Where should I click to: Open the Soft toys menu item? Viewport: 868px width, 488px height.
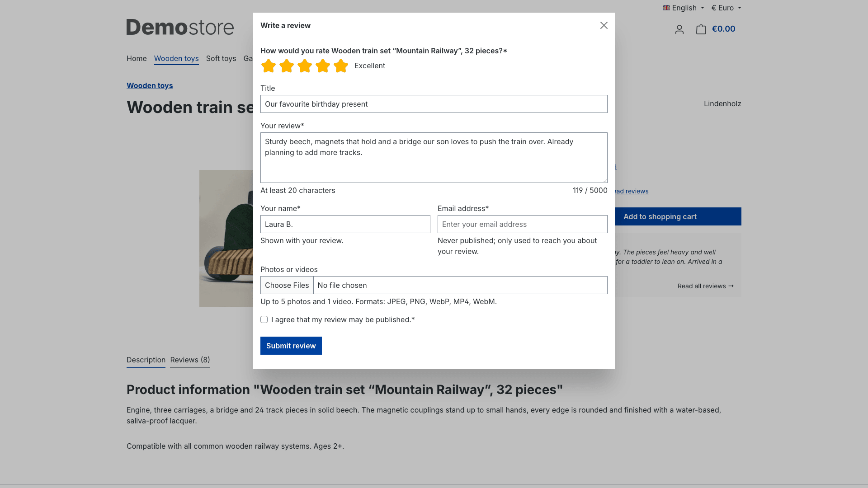[221, 58]
